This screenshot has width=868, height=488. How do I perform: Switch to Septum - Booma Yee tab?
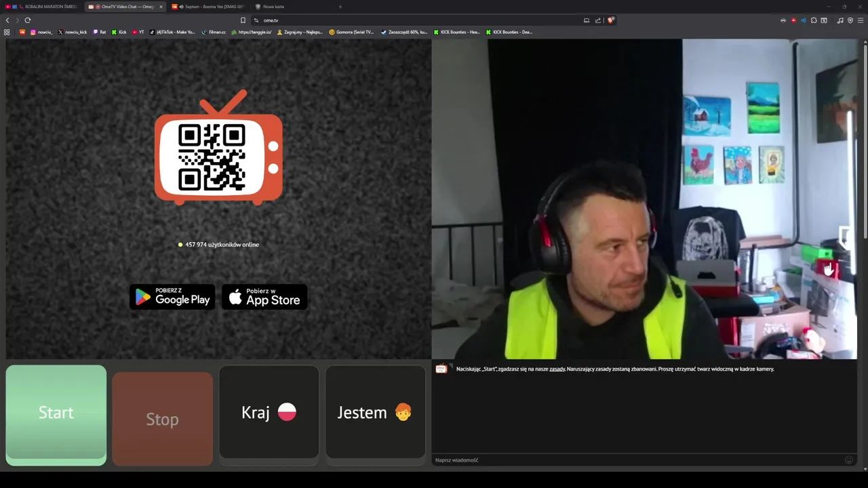point(207,7)
